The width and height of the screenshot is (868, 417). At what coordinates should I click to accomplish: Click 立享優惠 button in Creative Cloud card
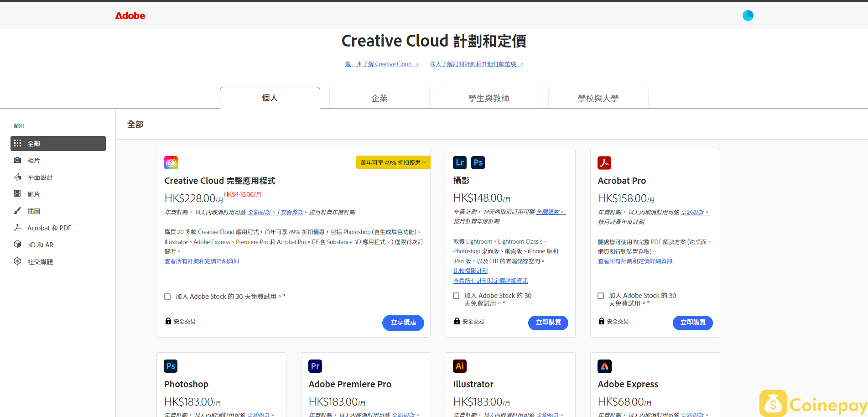coord(403,323)
